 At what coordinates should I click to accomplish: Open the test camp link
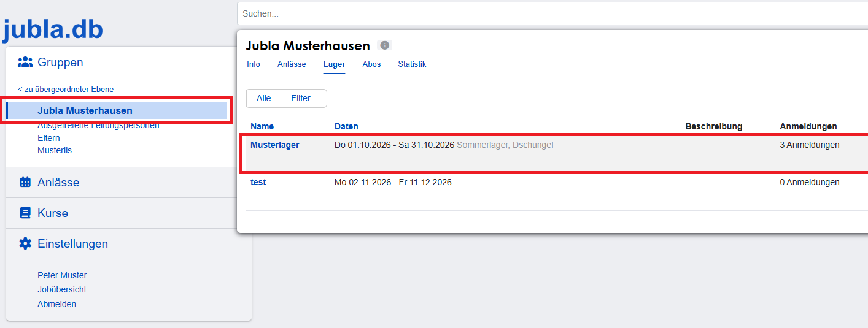coord(258,182)
